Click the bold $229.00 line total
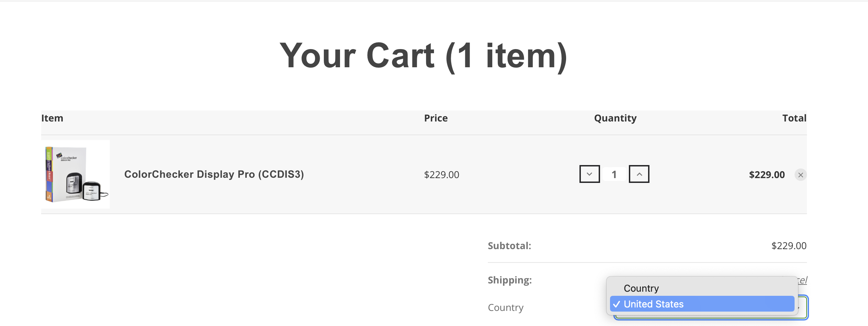This screenshot has height=326, width=868. [x=767, y=175]
